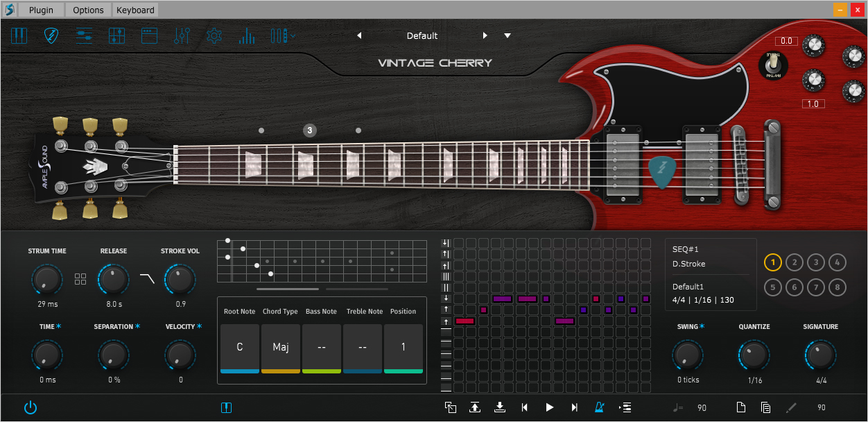Click the copy pages icon in bottom bar
Viewport: 868px width, 422px height.
[765, 407]
